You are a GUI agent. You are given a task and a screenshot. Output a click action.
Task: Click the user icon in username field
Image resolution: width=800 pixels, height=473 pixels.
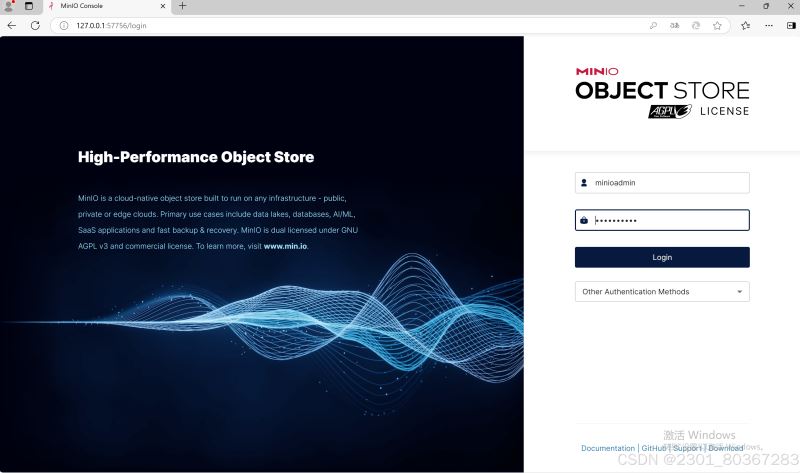pos(584,183)
